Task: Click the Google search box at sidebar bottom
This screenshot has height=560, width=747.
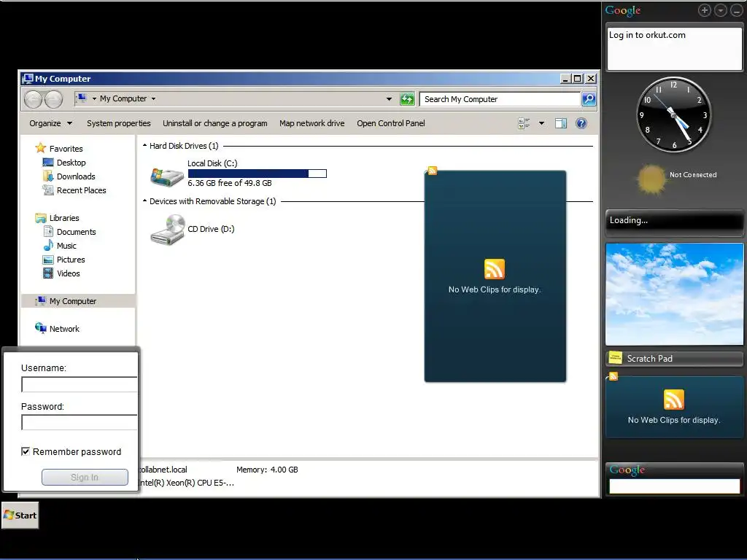Action: pyautogui.click(x=674, y=486)
